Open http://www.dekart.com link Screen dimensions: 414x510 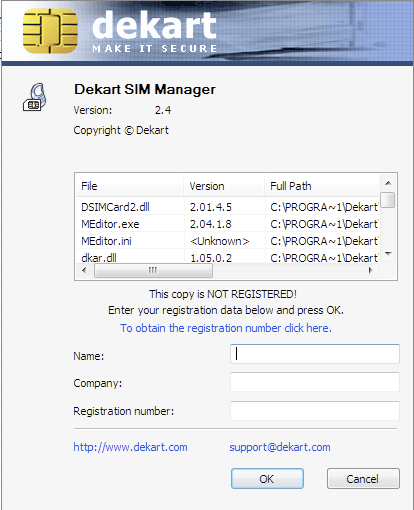tap(130, 447)
